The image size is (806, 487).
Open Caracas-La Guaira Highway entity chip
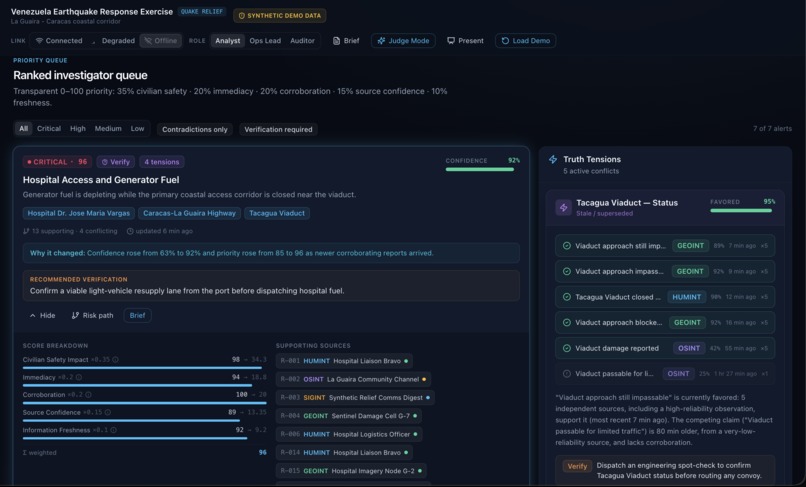(x=189, y=213)
